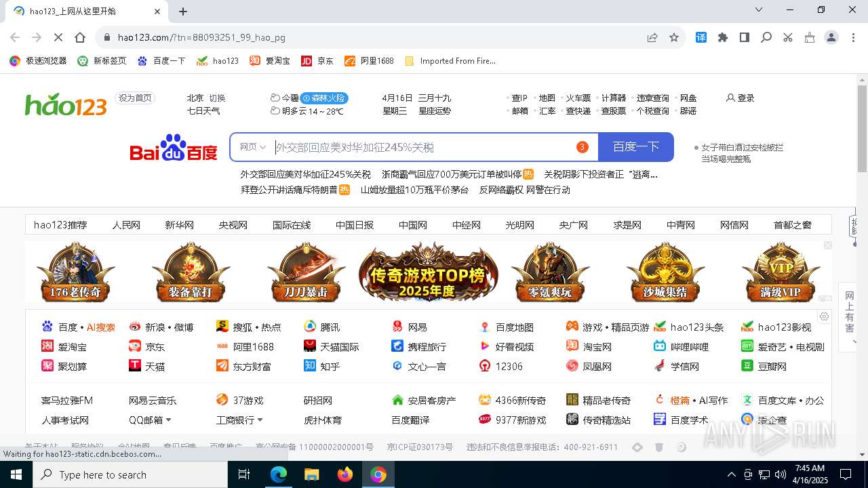
Task: Open the 爱淘宝 bookmark
Action: point(270,60)
